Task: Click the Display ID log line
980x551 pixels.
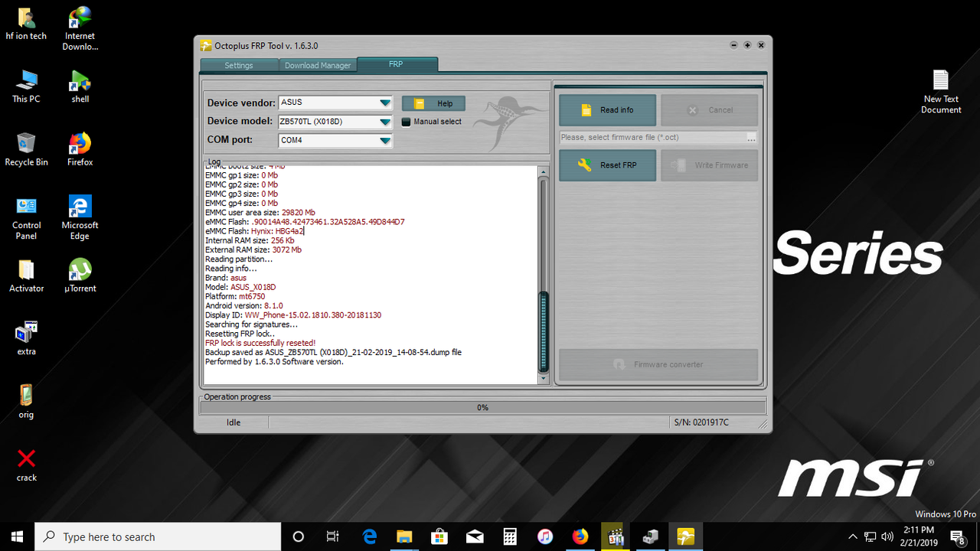Action: pyautogui.click(x=293, y=315)
